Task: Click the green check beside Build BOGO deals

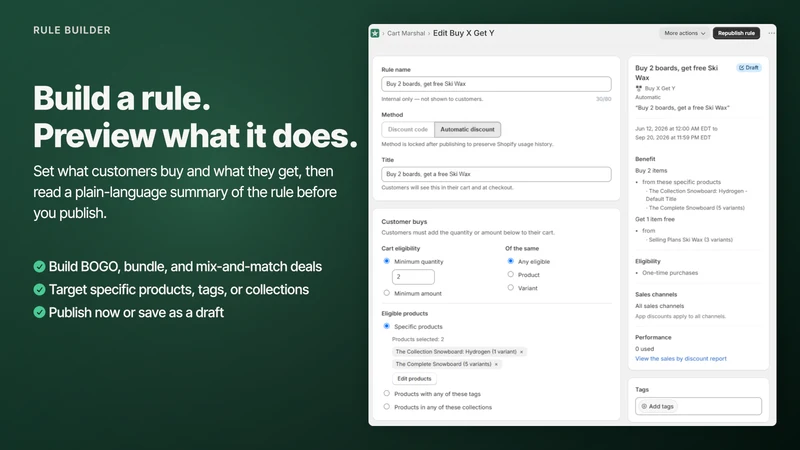Action: (x=39, y=266)
